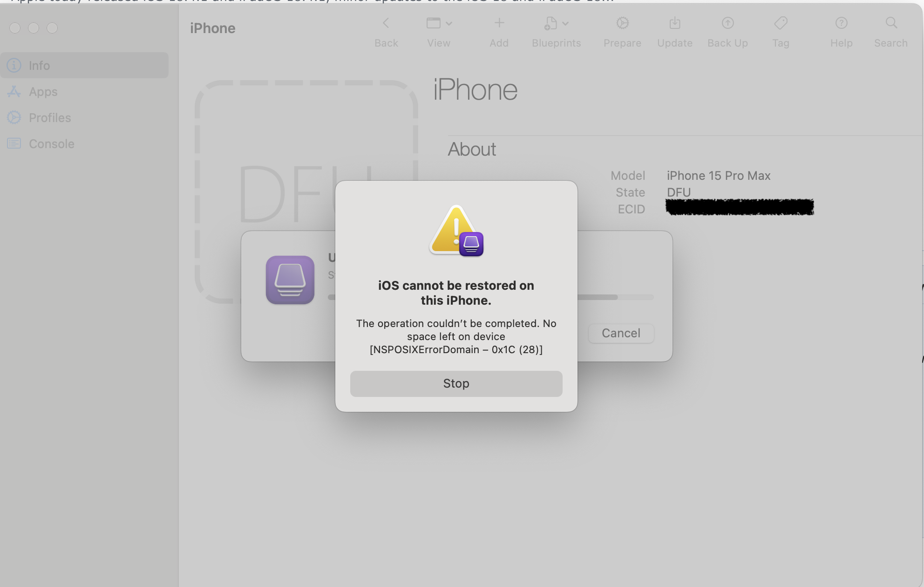Viewport: 924px width, 587px height.
Task: Click the Prepare gear icon
Action: tap(622, 23)
